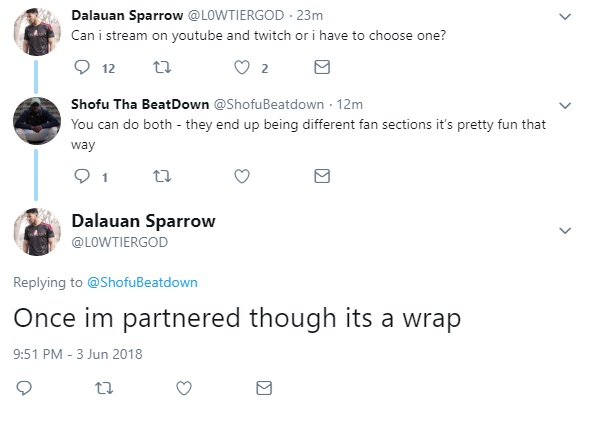Like the 'its a wrap' tweet
Image resolution: width=611 pixels, height=427 pixels.
(x=184, y=388)
